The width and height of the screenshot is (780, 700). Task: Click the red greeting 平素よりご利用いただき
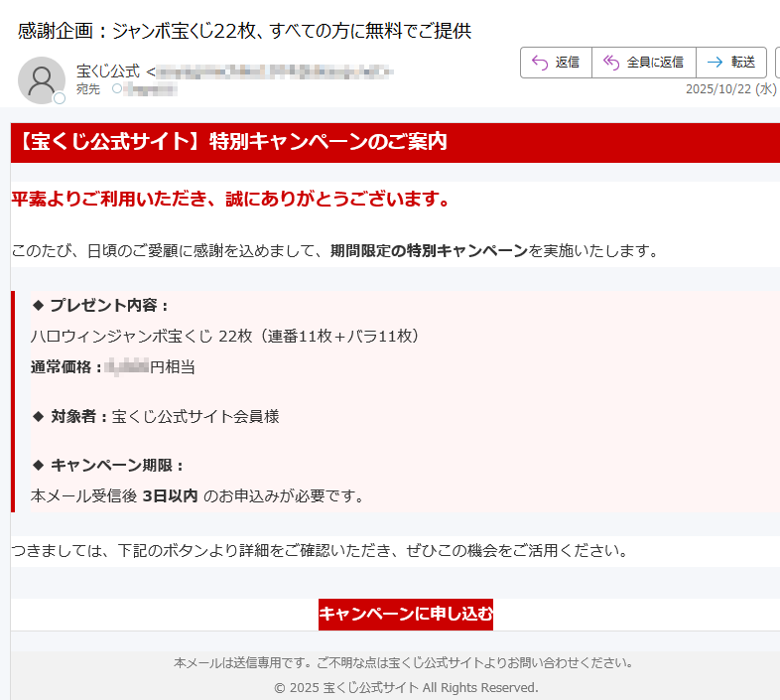click(230, 199)
